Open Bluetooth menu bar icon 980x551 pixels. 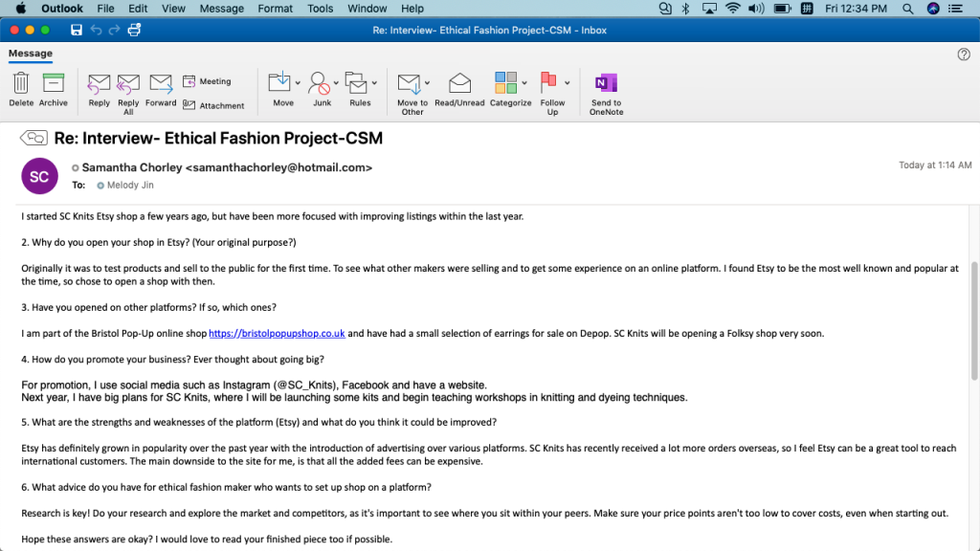click(685, 9)
